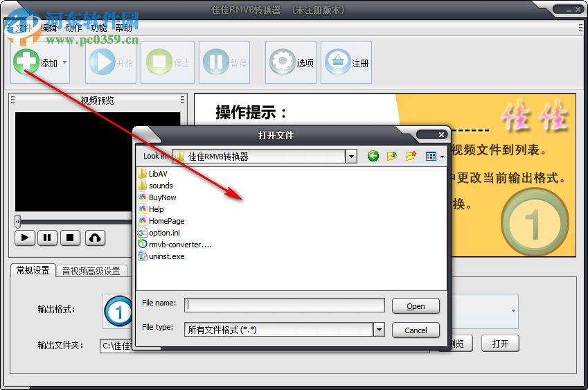Screen dimensions: 588x390
Task: Switch to 常规设置 tab
Action: (x=33, y=270)
